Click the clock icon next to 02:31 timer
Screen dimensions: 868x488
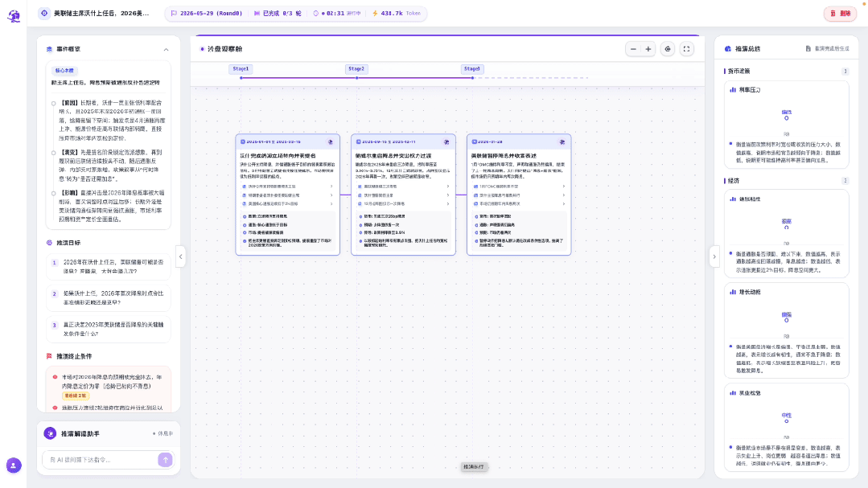pos(316,14)
